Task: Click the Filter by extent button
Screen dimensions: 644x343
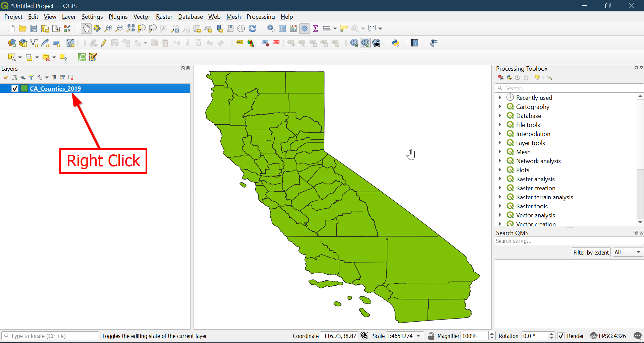Action: 591,252
